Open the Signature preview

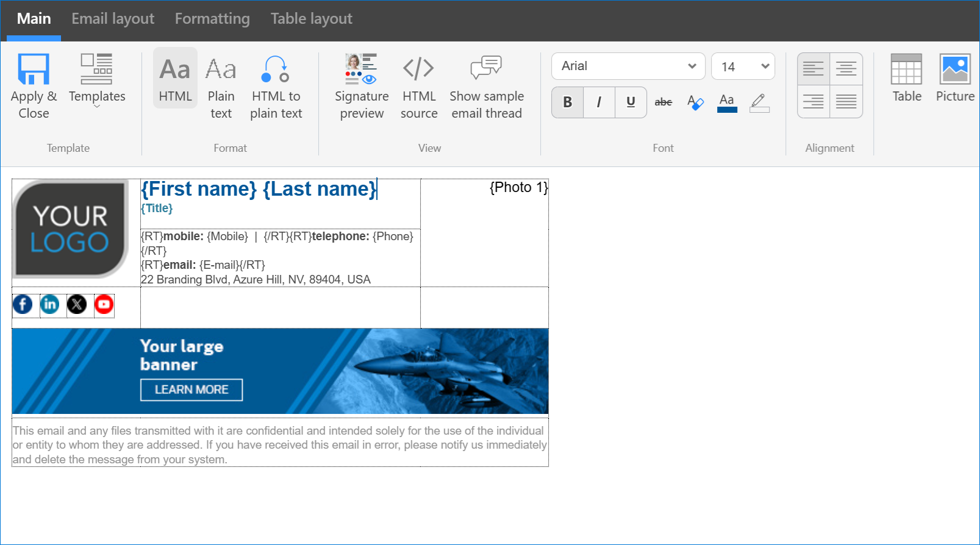tap(361, 86)
